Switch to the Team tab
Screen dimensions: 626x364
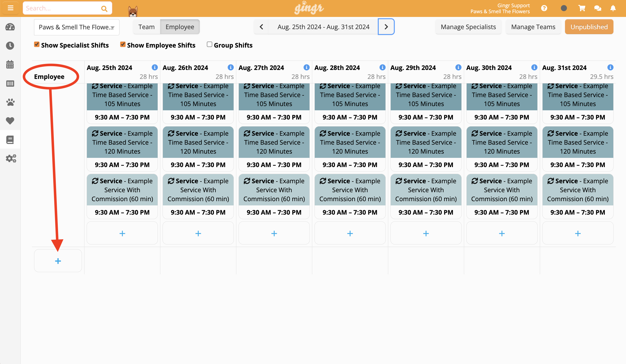coord(146,27)
